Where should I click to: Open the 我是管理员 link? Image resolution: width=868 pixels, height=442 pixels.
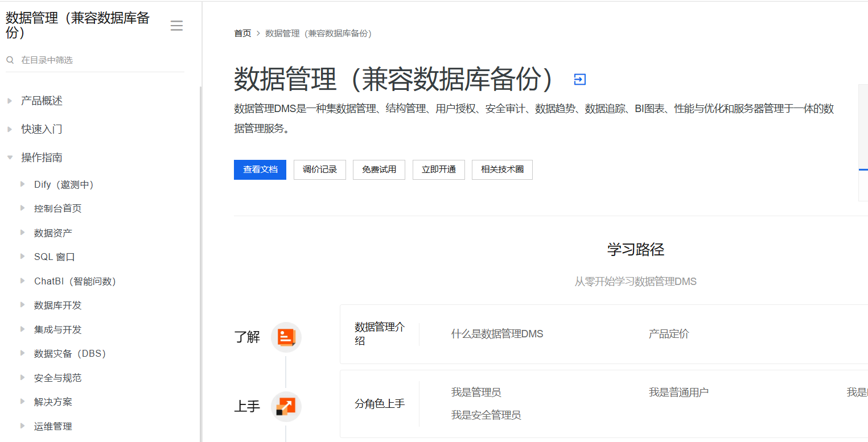[x=476, y=392]
